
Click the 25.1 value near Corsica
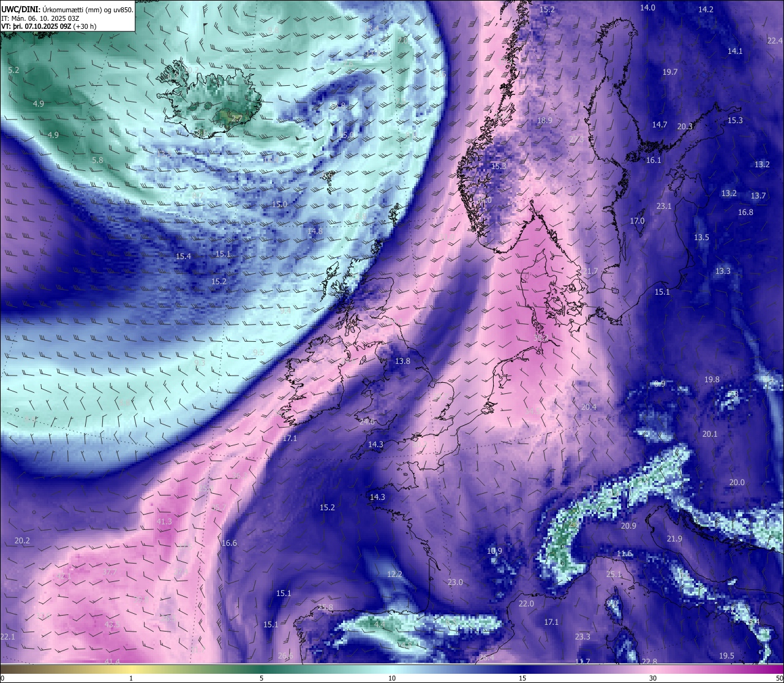click(x=614, y=574)
